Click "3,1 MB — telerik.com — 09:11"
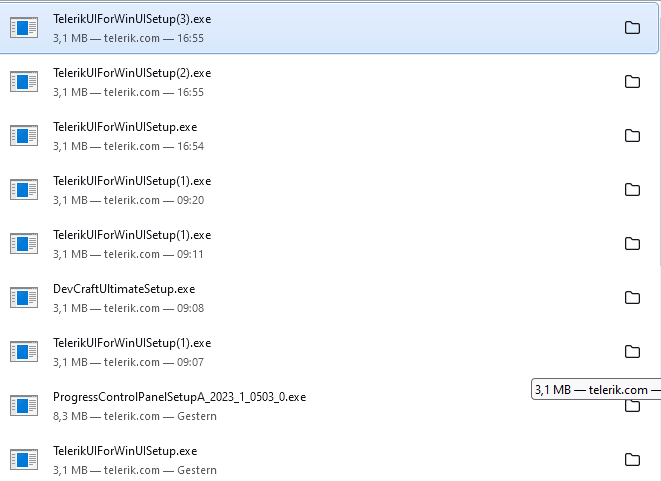Viewport: 661px width, 481px height. (x=128, y=254)
